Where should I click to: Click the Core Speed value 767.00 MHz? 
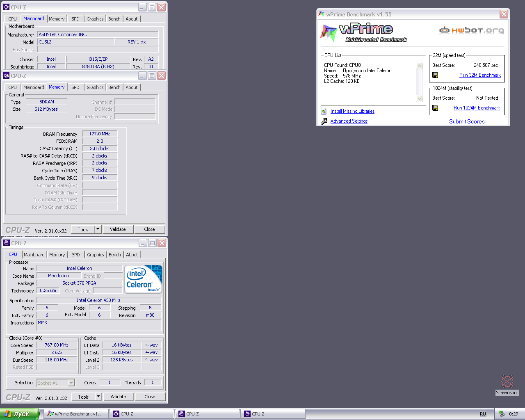57,345
